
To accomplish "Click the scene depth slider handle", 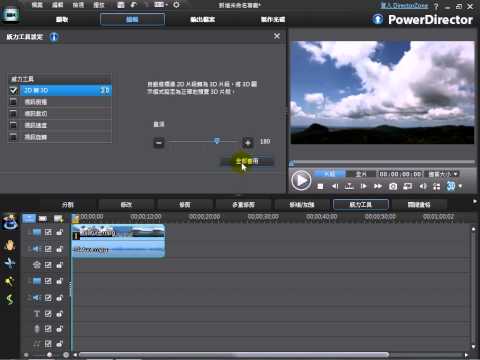I will [217, 141].
